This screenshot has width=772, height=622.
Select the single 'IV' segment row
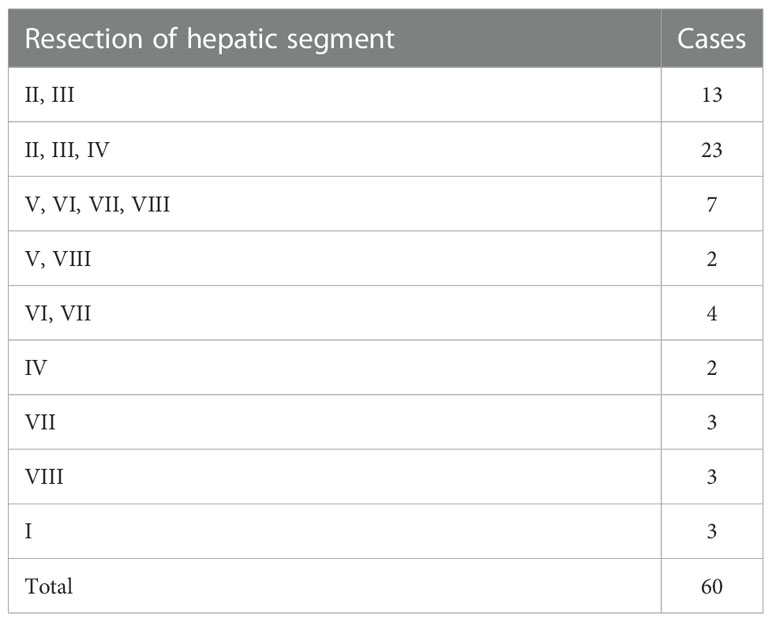(35, 368)
